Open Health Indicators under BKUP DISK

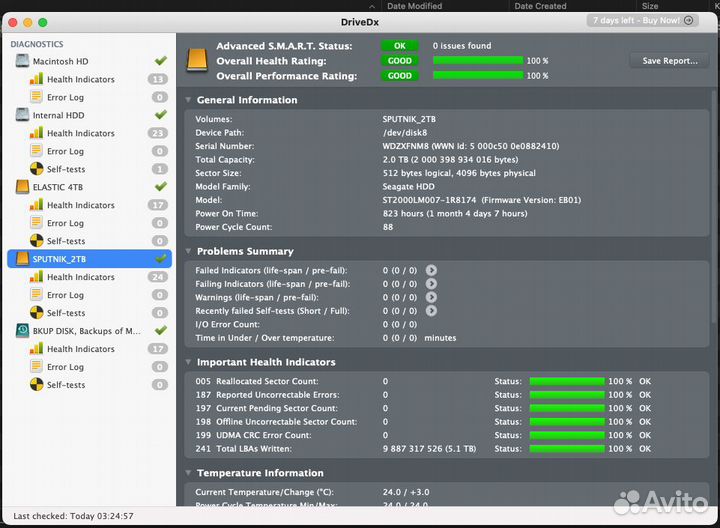tap(90, 349)
